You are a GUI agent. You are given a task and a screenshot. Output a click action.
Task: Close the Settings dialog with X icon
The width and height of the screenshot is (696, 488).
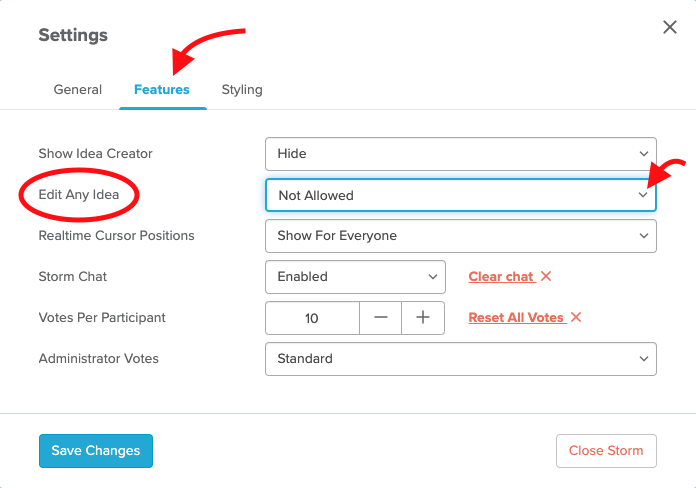[x=670, y=27]
